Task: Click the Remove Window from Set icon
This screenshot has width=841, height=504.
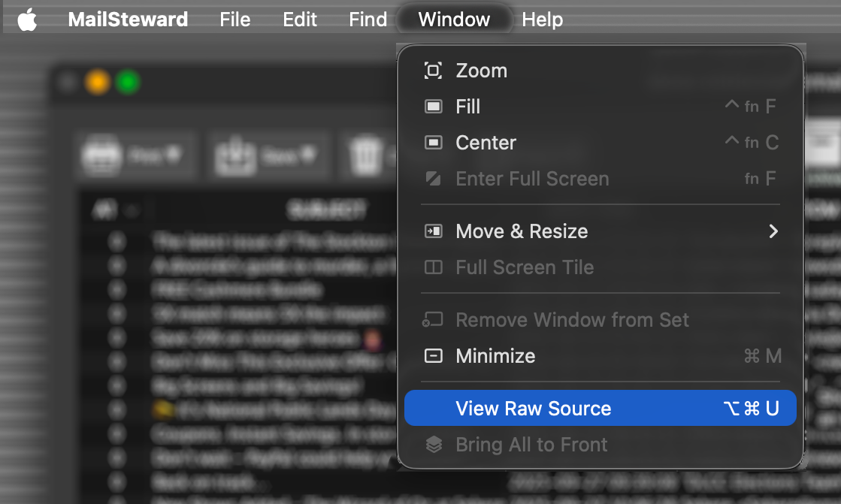Action: click(x=432, y=319)
